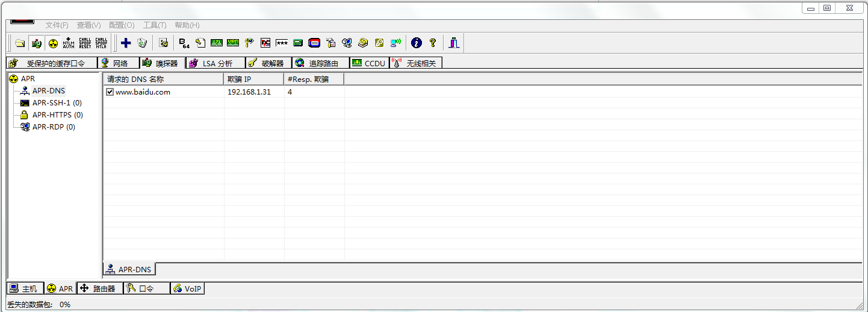Screen dimensions: 868x312
Task: Switch to the bottom VoIP tab
Action: (x=187, y=289)
